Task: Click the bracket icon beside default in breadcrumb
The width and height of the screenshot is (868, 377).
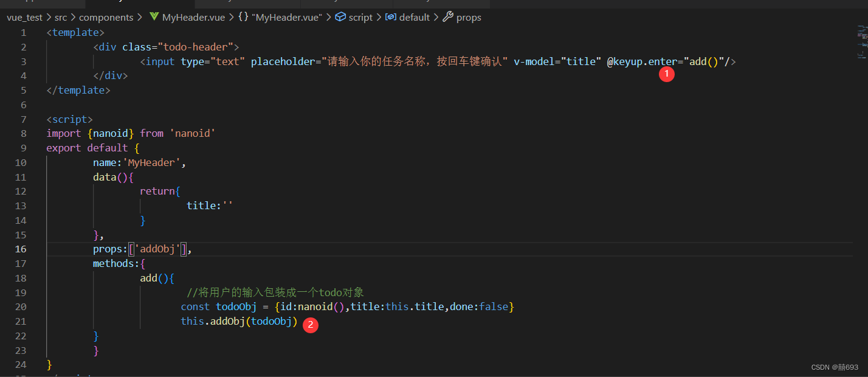Action: (391, 17)
